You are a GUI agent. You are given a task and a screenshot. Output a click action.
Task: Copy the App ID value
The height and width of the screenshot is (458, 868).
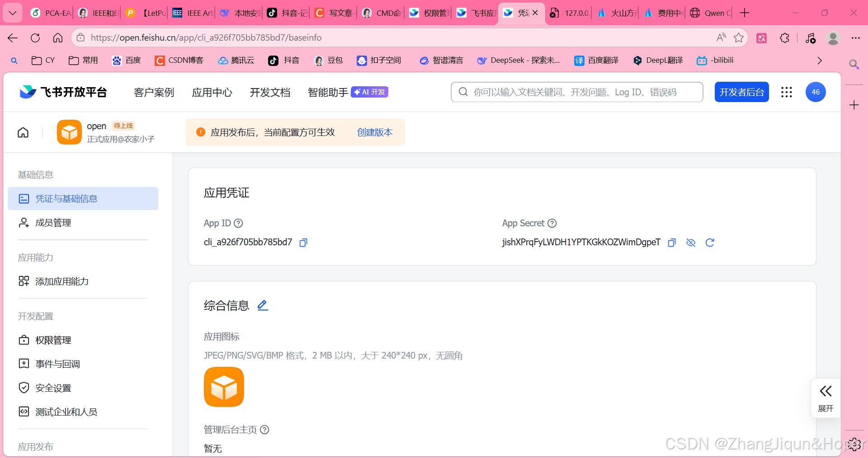tap(303, 243)
